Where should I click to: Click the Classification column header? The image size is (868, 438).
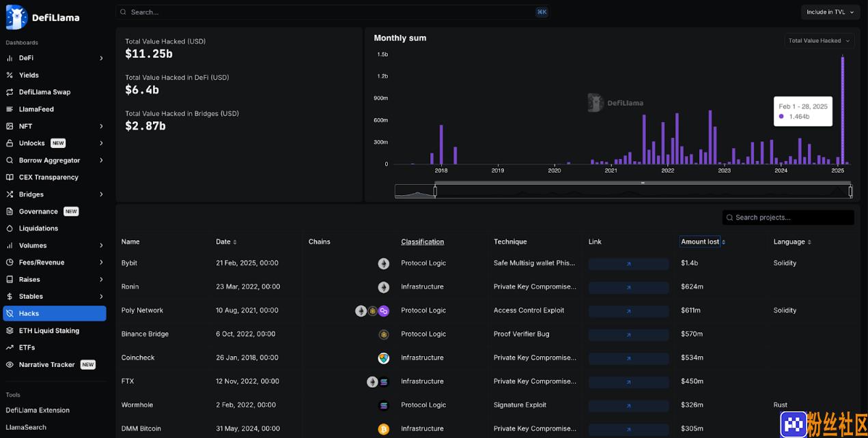422,242
